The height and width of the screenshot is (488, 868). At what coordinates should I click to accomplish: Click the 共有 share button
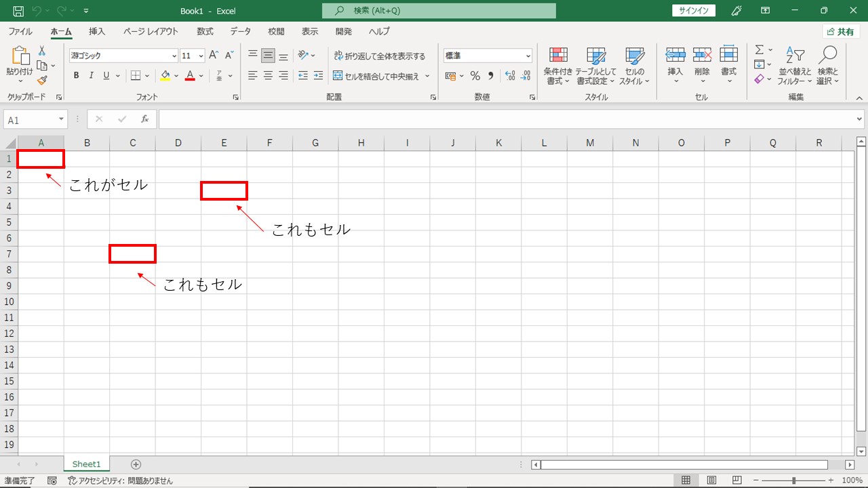point(841,32)
